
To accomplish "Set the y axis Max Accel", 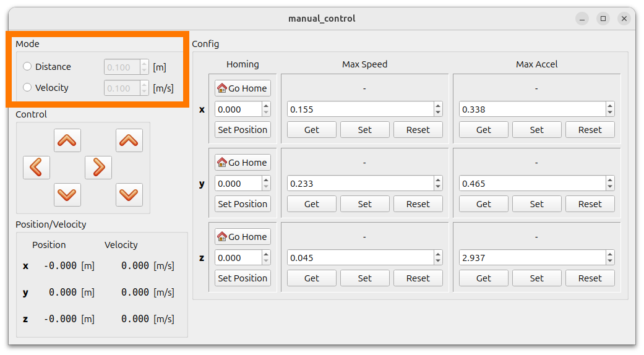I will point(537,204).
